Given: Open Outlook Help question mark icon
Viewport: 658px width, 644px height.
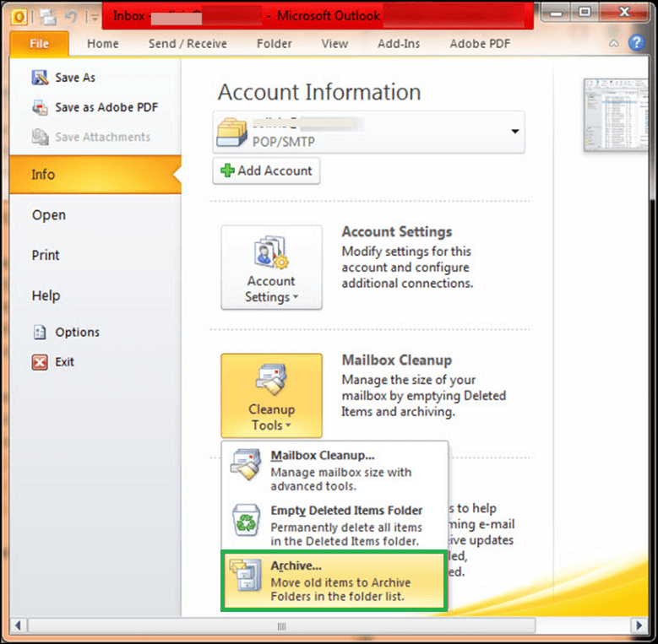Looking at the screenshot, I should tap(636, 43).
